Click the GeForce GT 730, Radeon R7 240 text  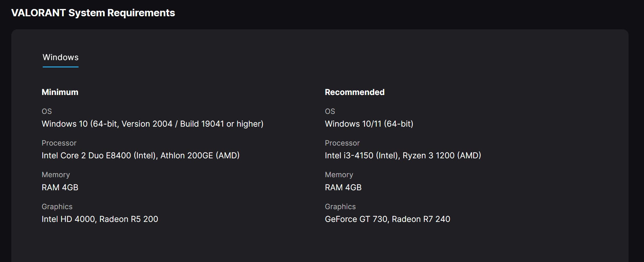click(x=387, y=219)
